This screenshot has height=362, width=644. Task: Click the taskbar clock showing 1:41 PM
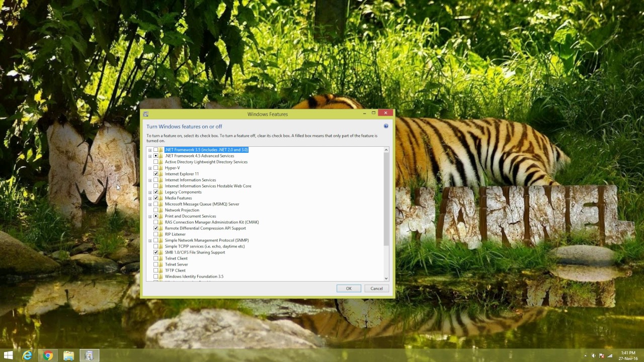click(x=628, y=355)
